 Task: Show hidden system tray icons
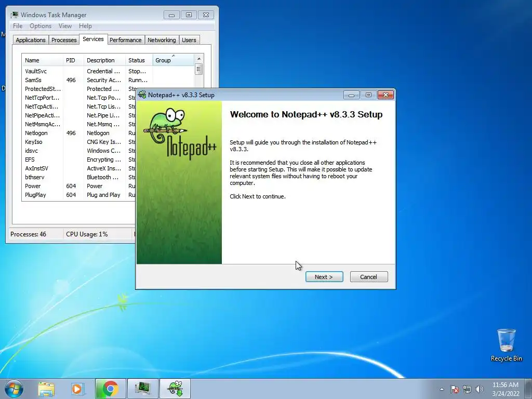[442, 390]
